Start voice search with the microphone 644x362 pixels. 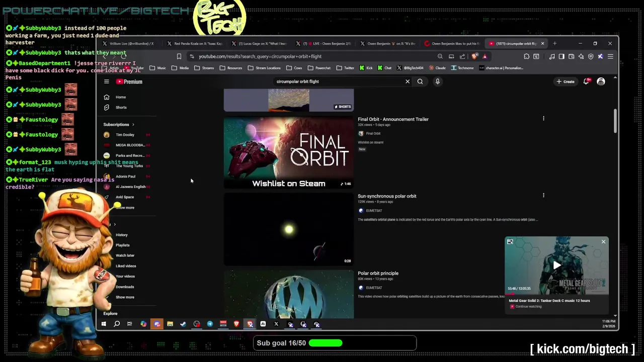coord(438,81)
